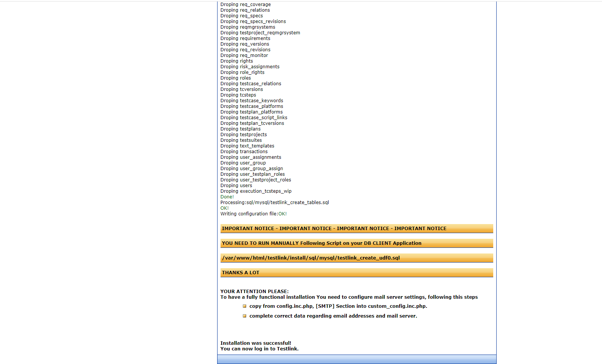The height and width of the screenshot is (364, 602).
Task: Open Testlink login via 'You can now log in' line
Action: pyautogui.click(x=259, y=349)
